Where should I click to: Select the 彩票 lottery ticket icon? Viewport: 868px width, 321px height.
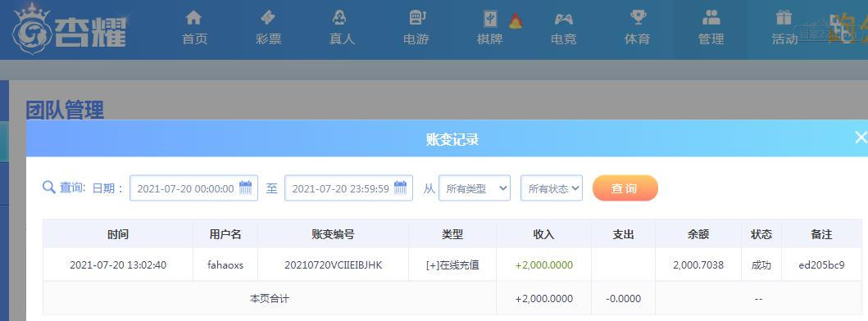click(x=268, y=18)
